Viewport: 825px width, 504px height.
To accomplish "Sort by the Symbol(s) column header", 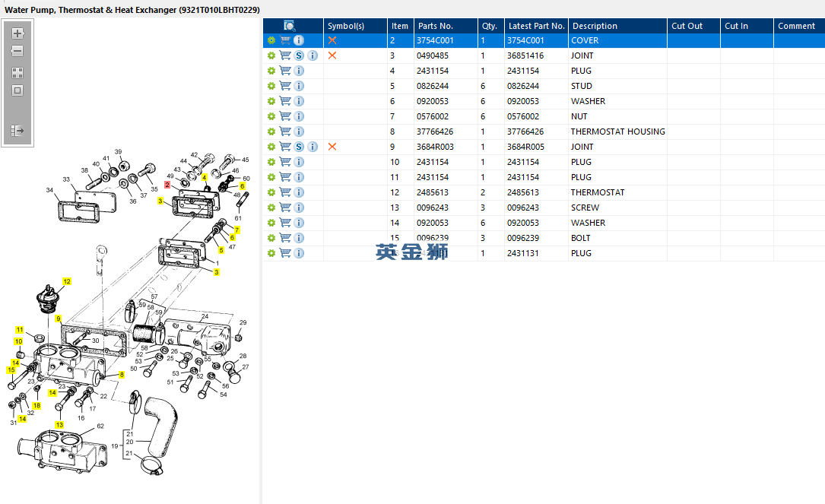I will 355,26.
